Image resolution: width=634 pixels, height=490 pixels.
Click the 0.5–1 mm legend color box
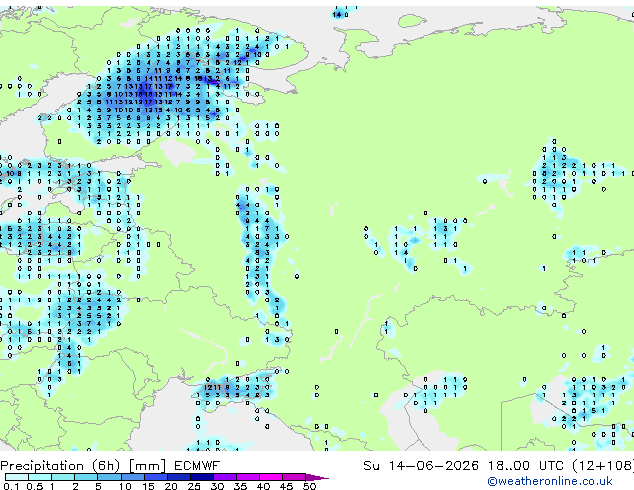[x=40, y=477]
